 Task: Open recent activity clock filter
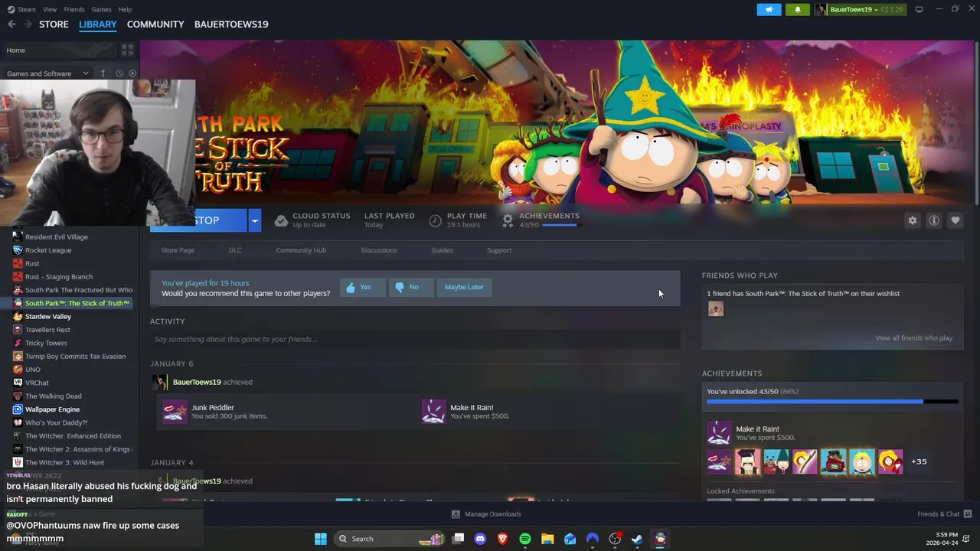[x=119, y=73]
